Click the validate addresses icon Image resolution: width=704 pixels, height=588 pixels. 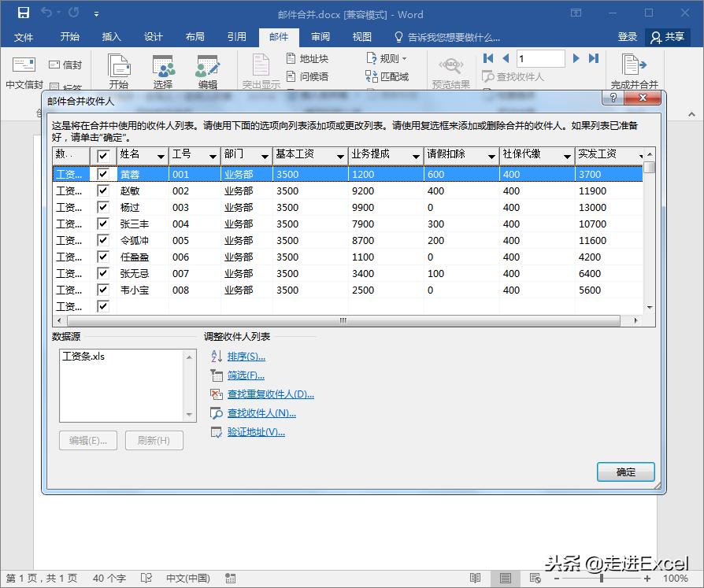pyautogui.click(x=217, y=432)
